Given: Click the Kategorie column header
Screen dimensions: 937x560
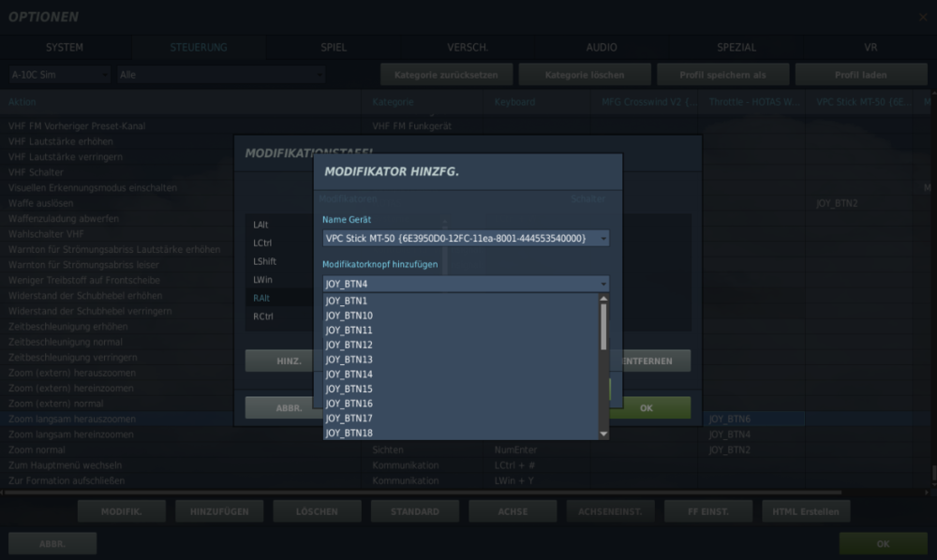Looking at the screenshot, I should (x=423, y=102).
